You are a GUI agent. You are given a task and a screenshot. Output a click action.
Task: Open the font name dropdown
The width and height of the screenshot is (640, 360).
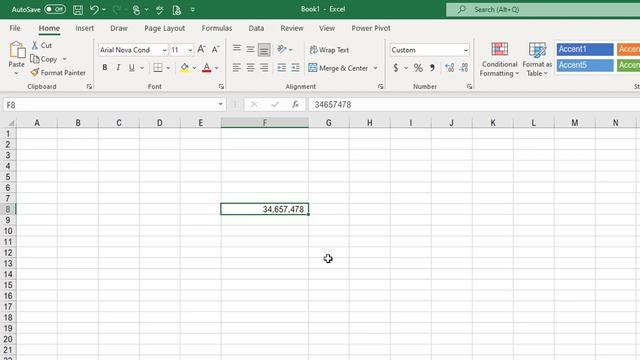[x=164, y=50]
